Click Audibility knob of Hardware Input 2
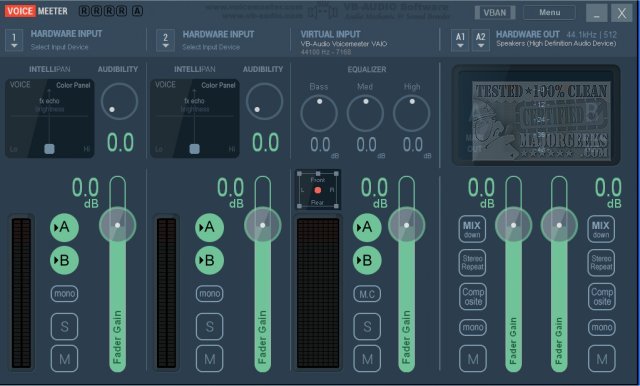The image size is (640, 386). click(x=264, y=101)
